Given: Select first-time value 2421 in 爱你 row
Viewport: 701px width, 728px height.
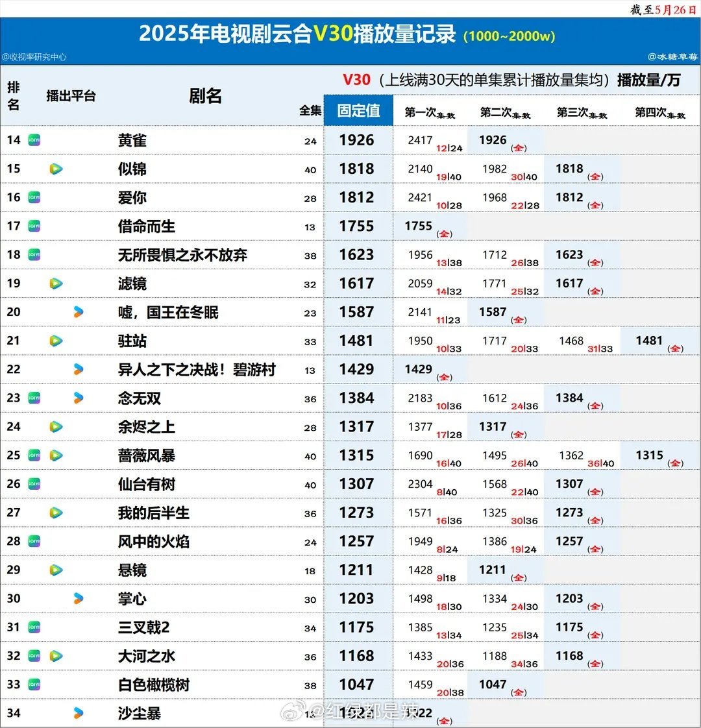Looking at the screenshot, I should 420,198.
